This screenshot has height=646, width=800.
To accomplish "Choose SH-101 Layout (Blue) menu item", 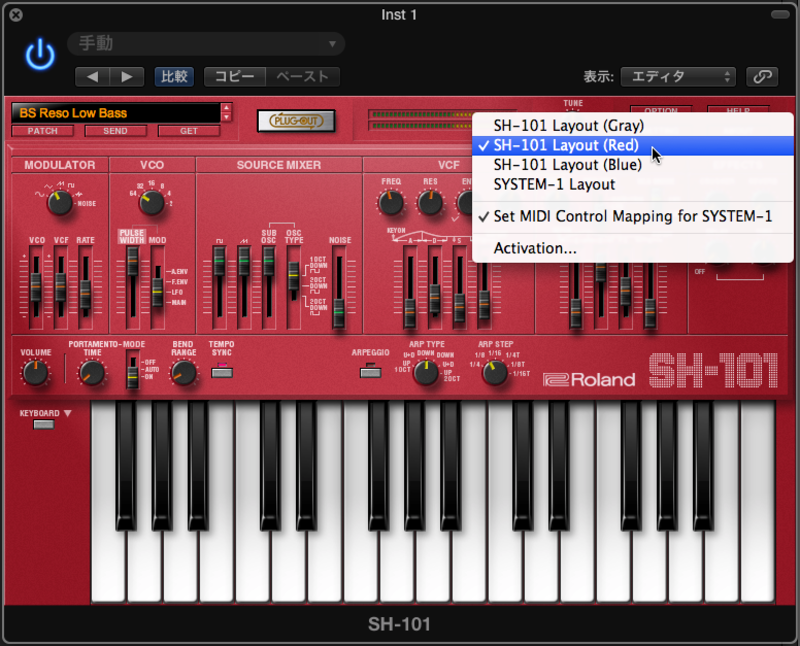I will click(x=633, y=165).
